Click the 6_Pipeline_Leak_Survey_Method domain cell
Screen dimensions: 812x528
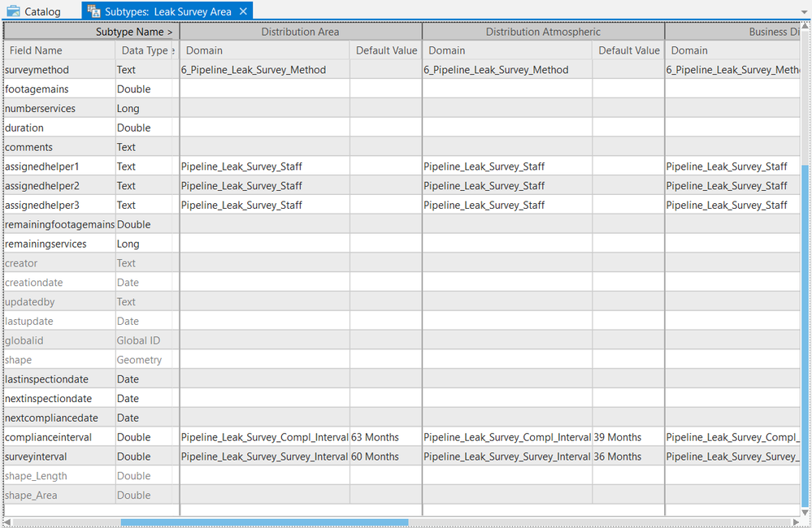(x=262, y=69)
